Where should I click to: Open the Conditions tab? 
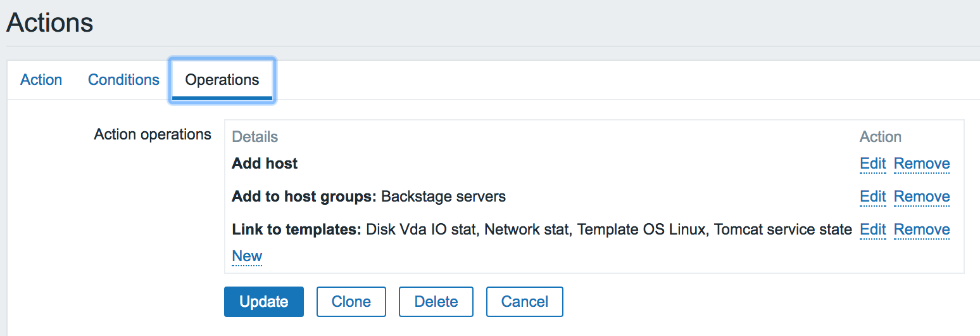click(123, 80)
